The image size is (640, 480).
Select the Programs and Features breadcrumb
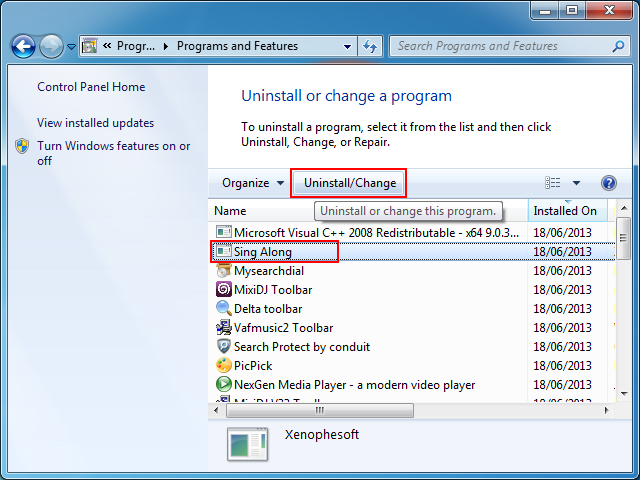point(237,46)
